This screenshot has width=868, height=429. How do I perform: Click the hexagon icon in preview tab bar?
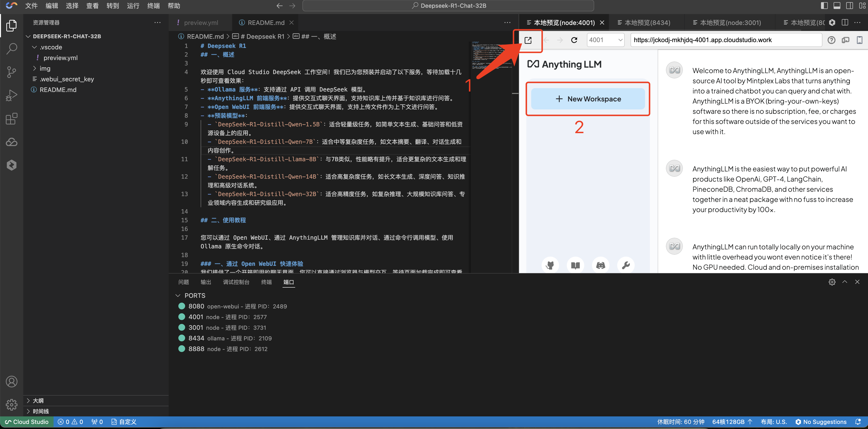[832, 23]
